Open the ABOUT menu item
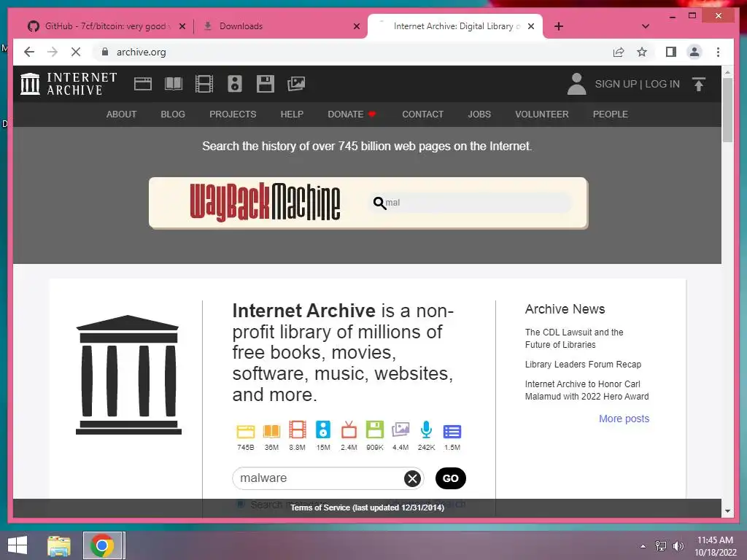747x560 pixels. [122, 114]
